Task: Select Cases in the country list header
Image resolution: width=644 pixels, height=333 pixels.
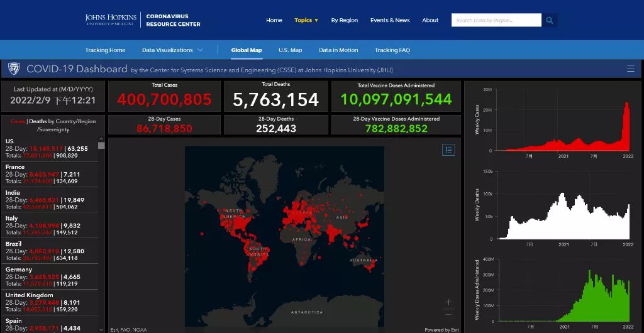Action: point(18,121)
